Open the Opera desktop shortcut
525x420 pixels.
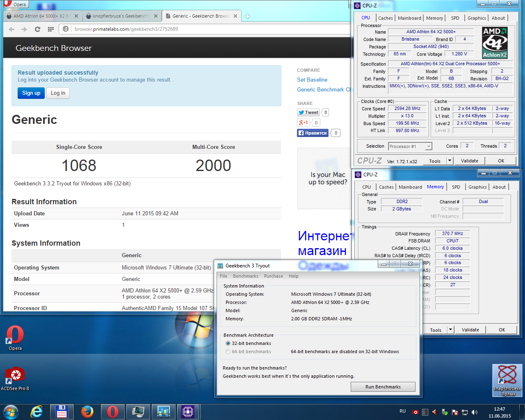point(15,338)
